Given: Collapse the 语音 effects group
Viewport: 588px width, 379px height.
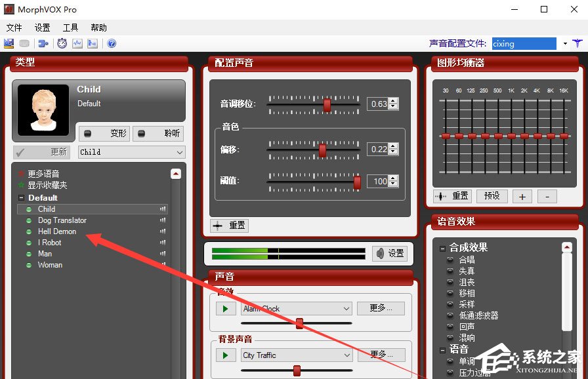Looking at the screenshot, I should [442, 350].
